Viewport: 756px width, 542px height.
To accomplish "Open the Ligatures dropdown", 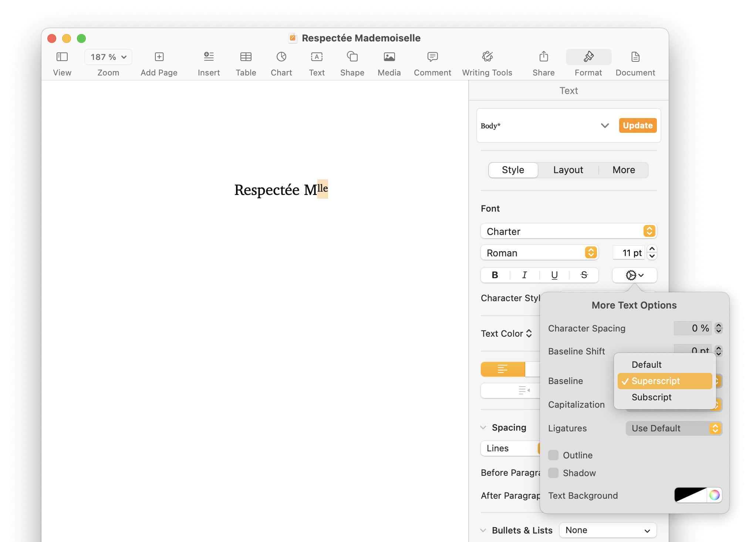I will click(673, 428).
